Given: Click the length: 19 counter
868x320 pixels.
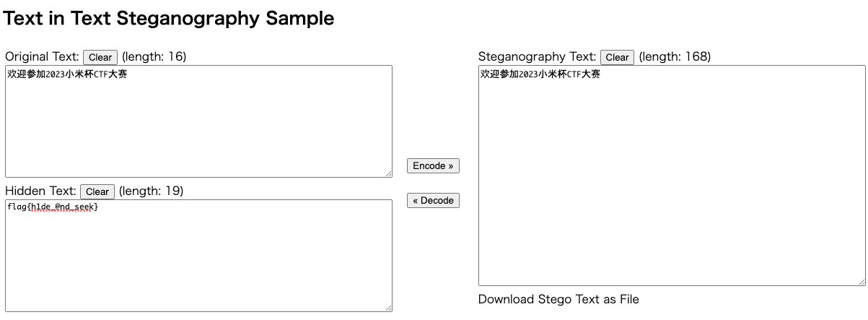Looking at the screenshot, I should 151,191.
